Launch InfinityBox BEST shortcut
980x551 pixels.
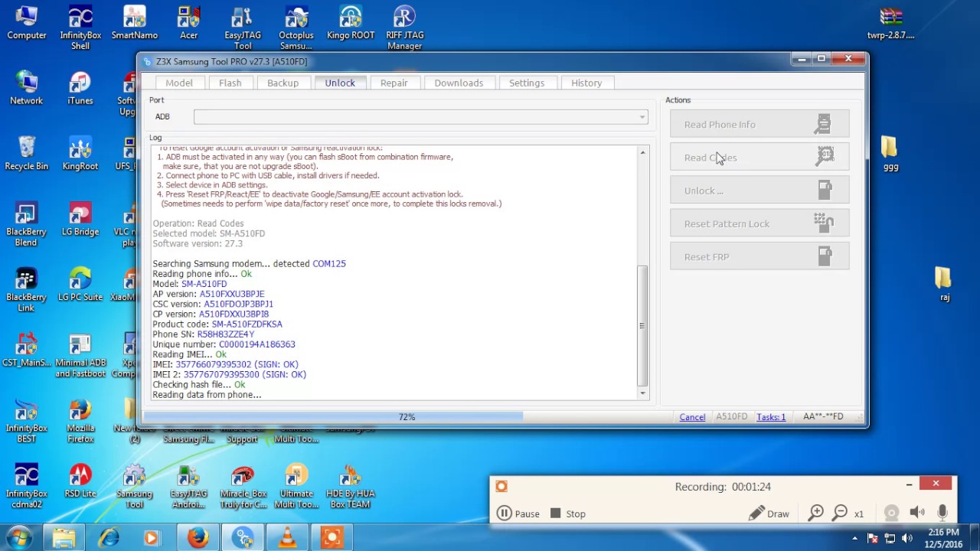tap(27, 421)
